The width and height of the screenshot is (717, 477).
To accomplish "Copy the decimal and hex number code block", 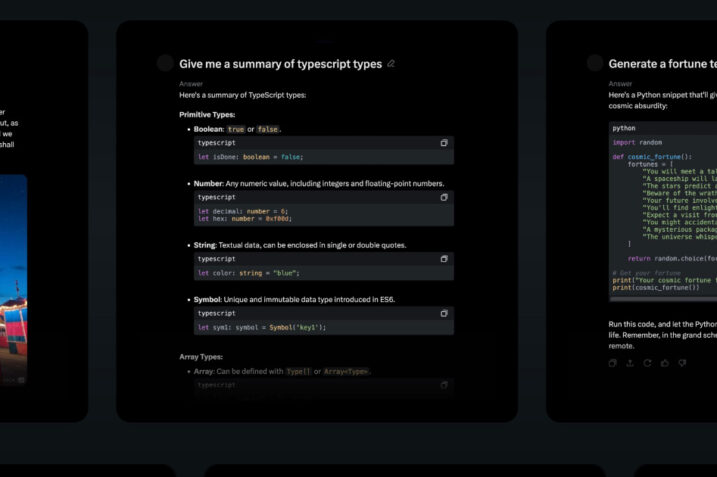I will point(444,198).
